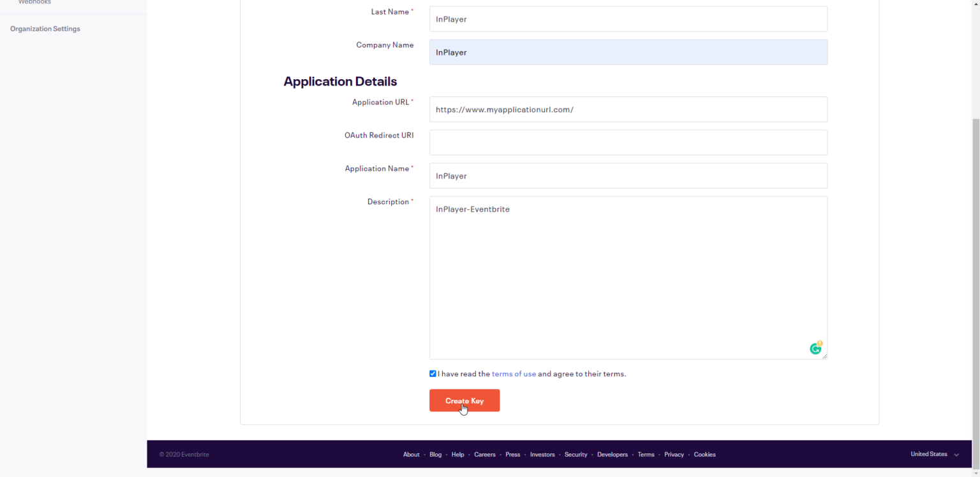
Task: Open the Help page from the footer
Action: pyautogui.click(x=457, y=454)
